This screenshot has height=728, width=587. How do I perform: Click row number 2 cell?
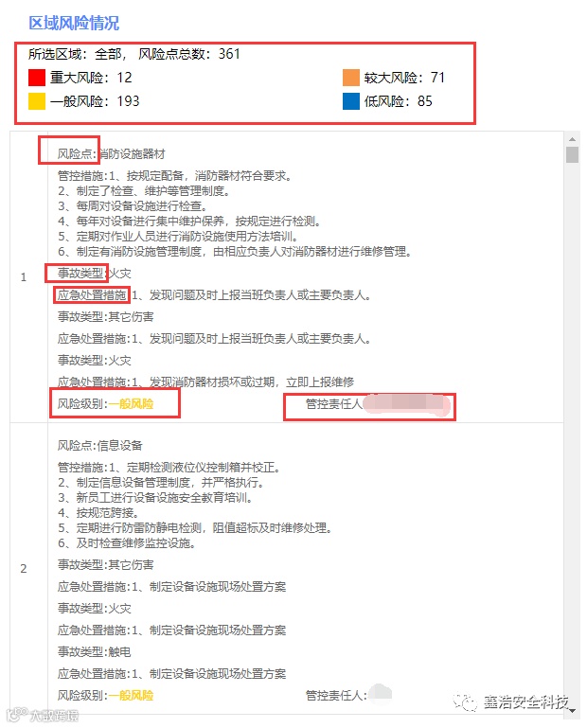tap(24, 569)
